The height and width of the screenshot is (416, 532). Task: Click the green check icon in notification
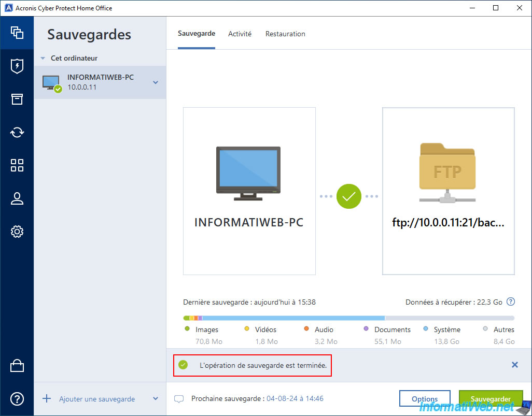point(183,365)
